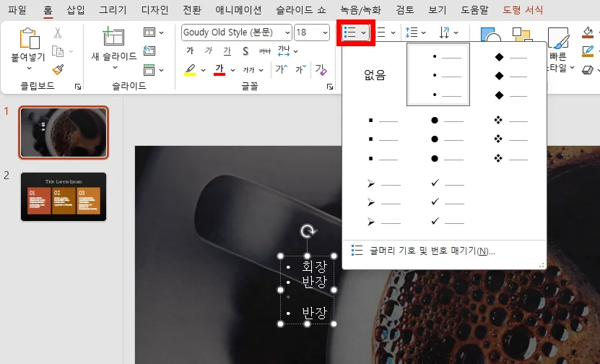Click the Clear All Formatting icon
This screenshot has height=364, width=600.
coord(321,69)
